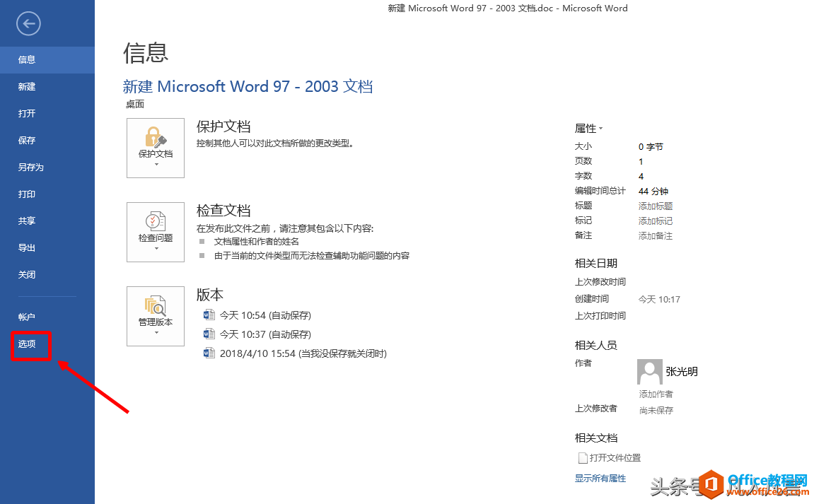
Task: Open the Manage Versions (管理版本) button
Action: coord(155,316)
